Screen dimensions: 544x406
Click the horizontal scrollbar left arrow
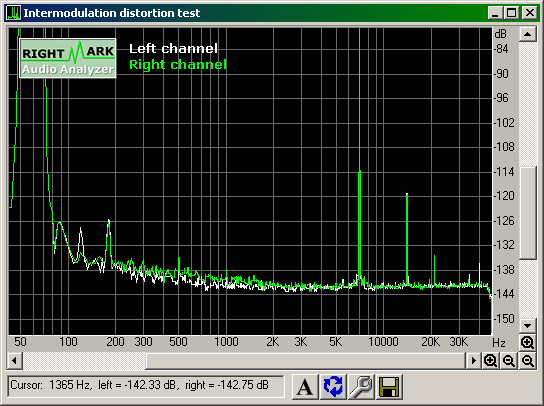click(15, 361)
